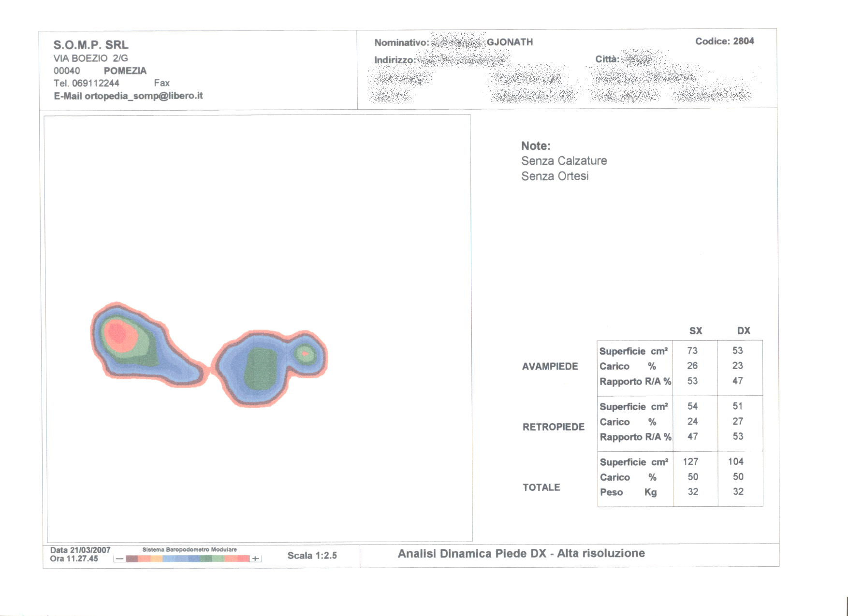Select the dark brown swatch on the color scale
848x616 pixels.
132,559
